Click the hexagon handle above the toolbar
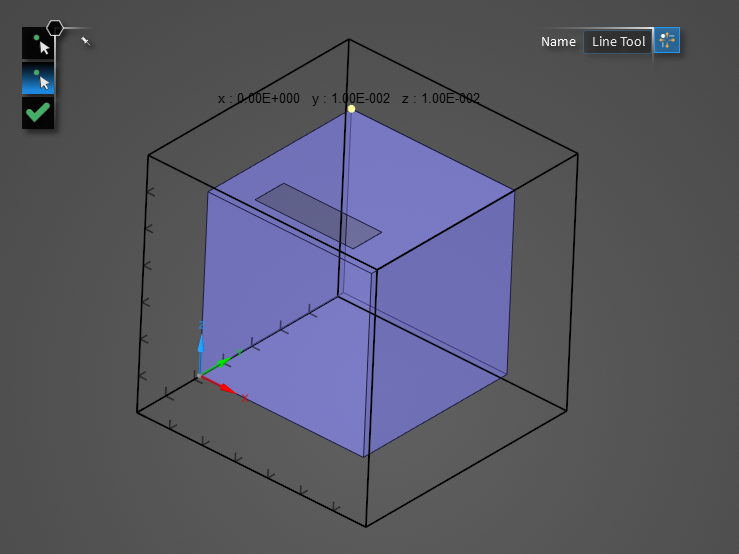The image size is (739, 554). pos(55,28)
